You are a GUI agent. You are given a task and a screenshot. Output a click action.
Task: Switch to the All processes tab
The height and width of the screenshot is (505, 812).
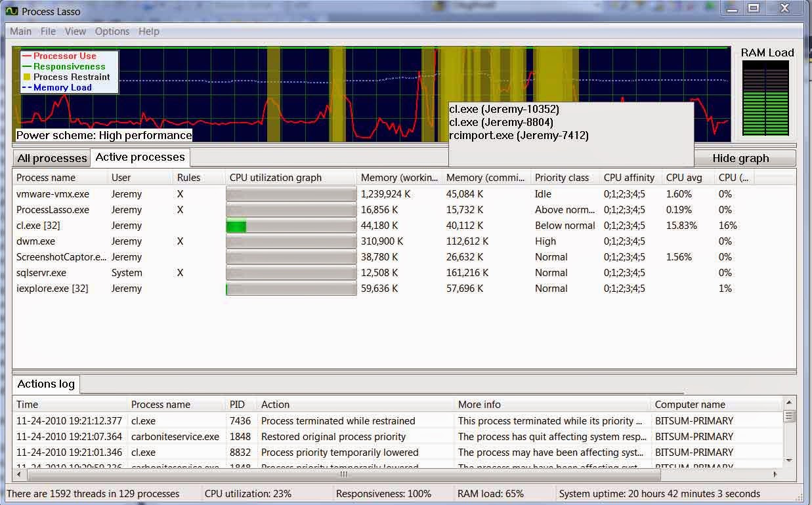(x=52, y=158)
